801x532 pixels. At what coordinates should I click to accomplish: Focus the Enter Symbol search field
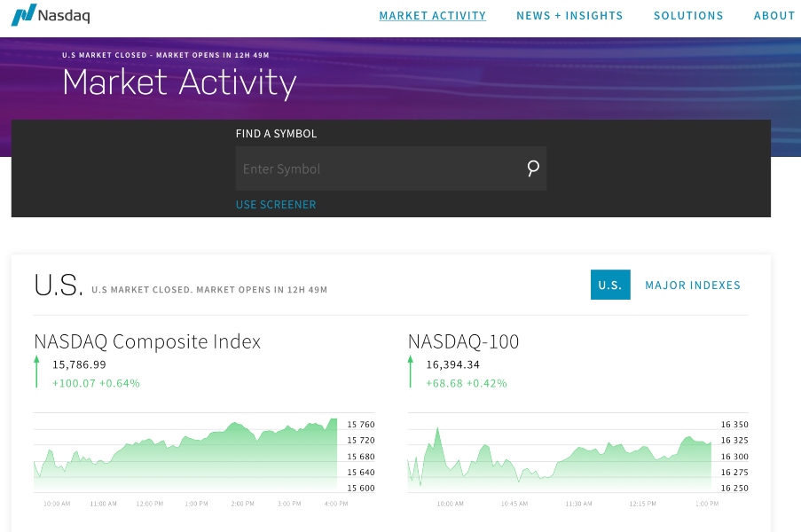pyautogui.click(x=391, y=168)
